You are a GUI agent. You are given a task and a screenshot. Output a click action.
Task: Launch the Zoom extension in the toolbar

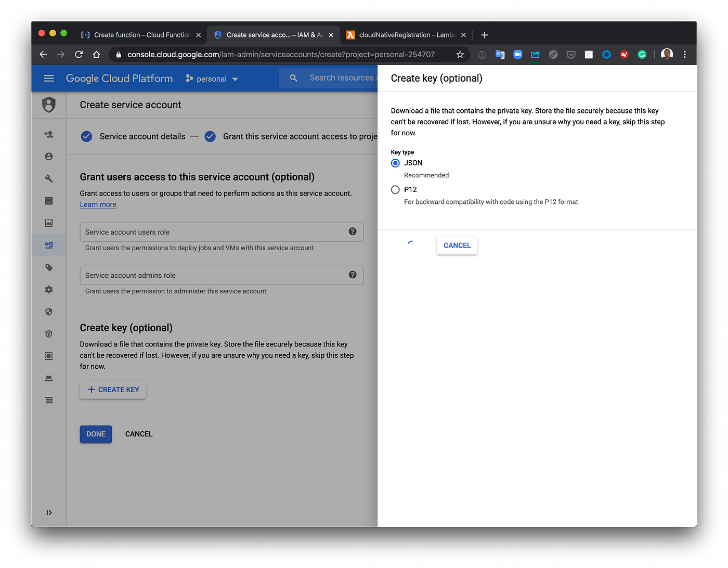pyautogui.click(x=517, y=54)
